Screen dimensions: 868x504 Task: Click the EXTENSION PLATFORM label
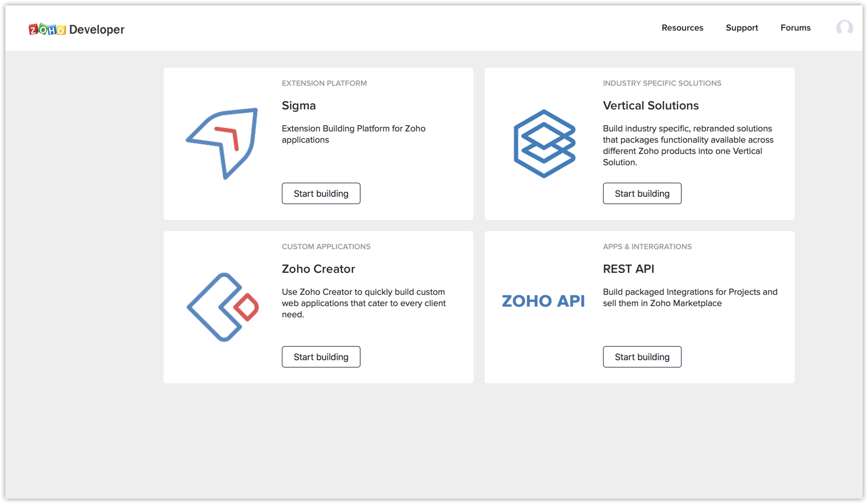(324, 83)
